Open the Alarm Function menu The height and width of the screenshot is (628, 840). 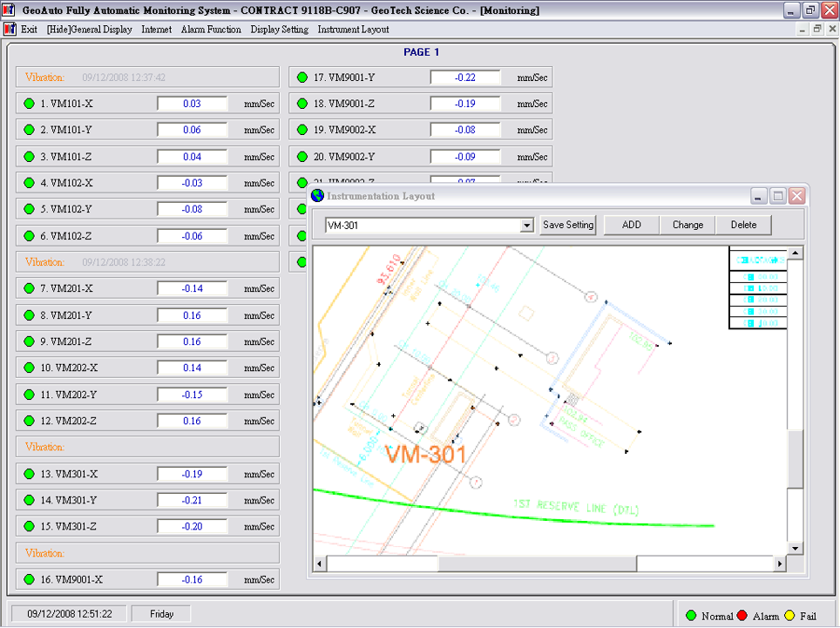[x=211, y=30]
